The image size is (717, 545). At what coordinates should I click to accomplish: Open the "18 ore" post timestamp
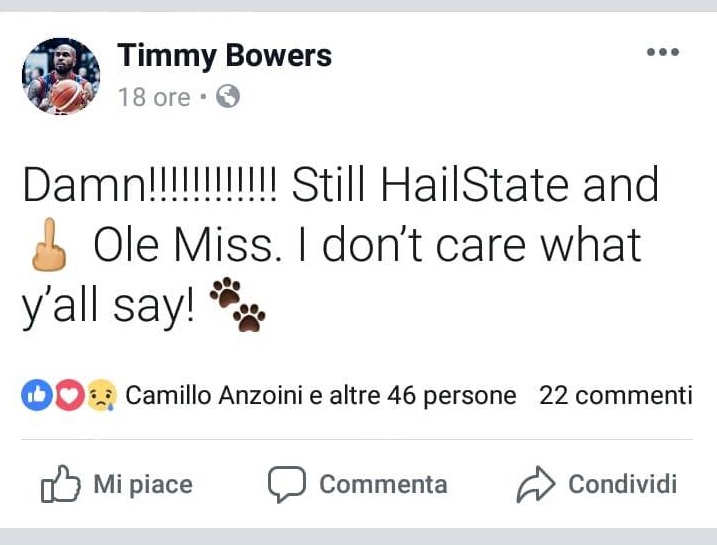[153, 97]
